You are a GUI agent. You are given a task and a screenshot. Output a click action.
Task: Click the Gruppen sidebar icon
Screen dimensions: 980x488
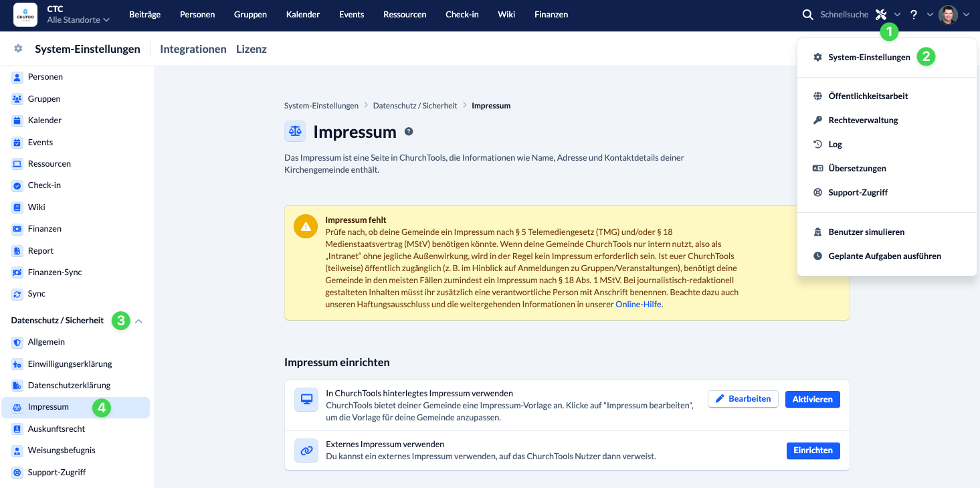[x=17, y=99]
